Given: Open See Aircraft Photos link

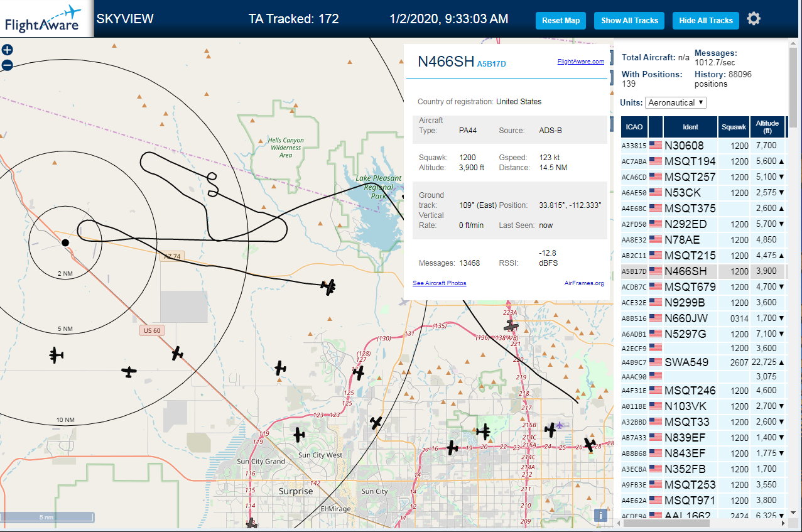Looking at the screenshot, I should [440, 283].
